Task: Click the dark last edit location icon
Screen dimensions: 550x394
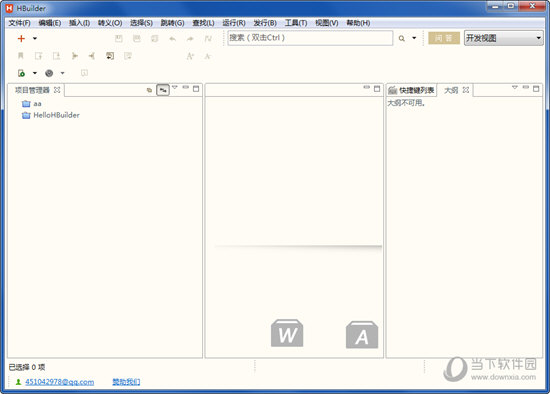Action: click(110, 56)
